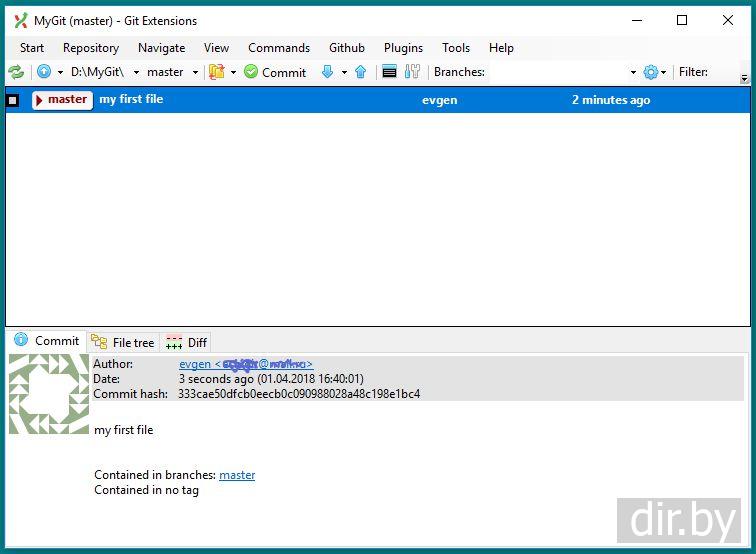Open the repository settings tools icon
The height and width of the screenshot is (554, 756).
click(x=412, y=72)
